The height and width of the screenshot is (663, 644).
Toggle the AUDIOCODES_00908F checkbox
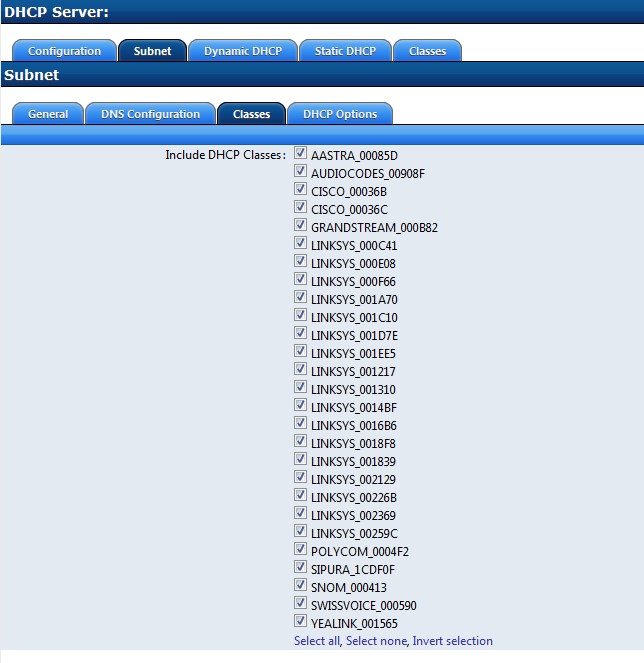click(x=300, y=171)
